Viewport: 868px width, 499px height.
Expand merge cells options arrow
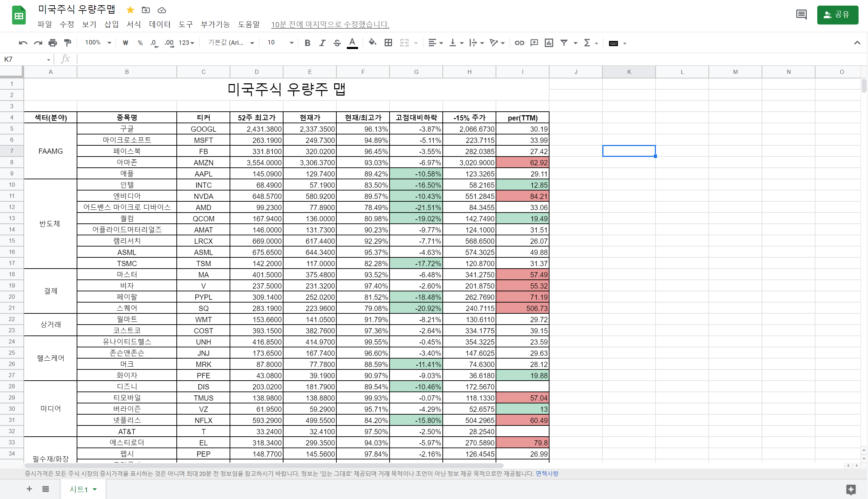pos(416,43)
